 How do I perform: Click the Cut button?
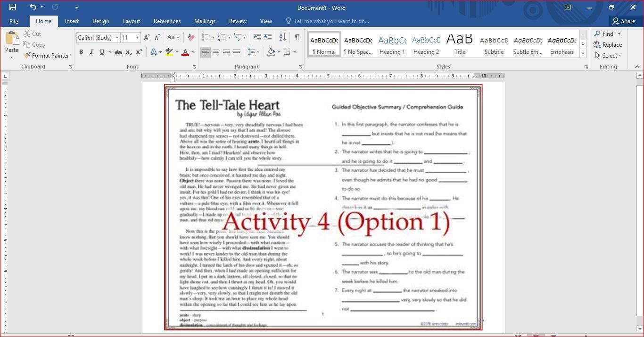[x=33, y=34]
